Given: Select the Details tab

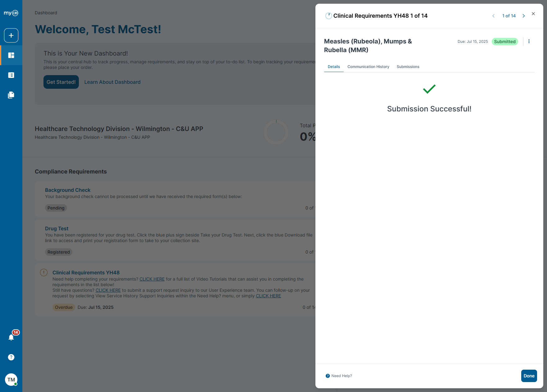Looking at the screenshot, I should (x=334, y=67).
